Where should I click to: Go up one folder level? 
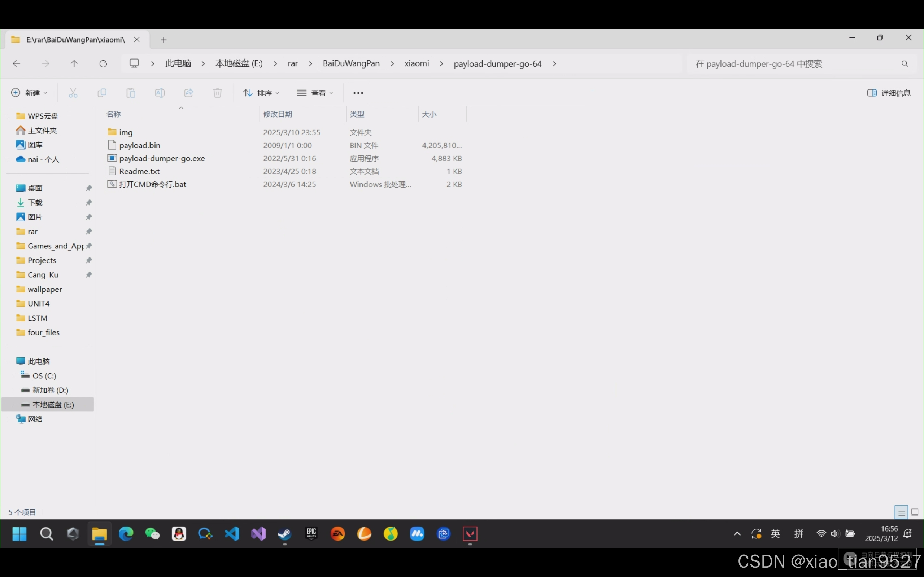(x=74, y=64)
